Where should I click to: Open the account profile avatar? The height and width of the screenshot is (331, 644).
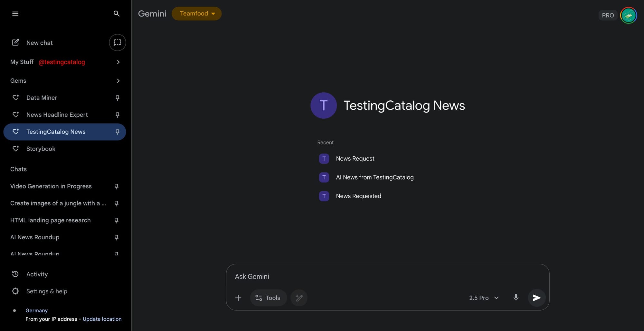coord(628,15)
